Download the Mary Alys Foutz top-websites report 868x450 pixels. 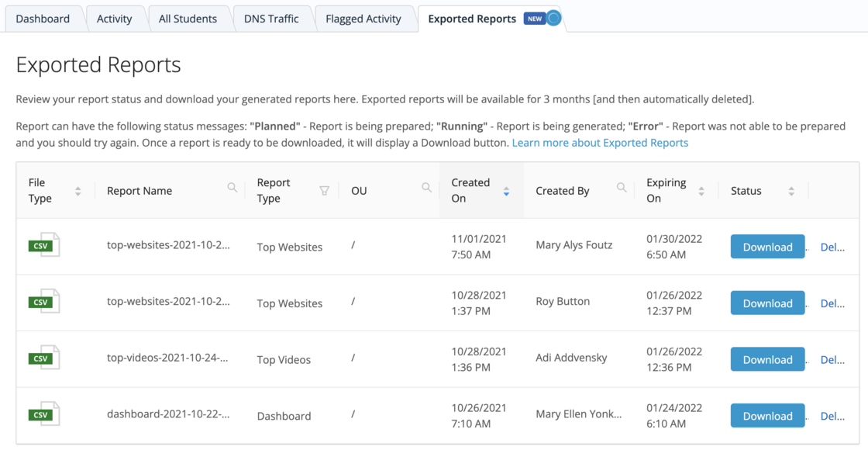click(767, 247)
